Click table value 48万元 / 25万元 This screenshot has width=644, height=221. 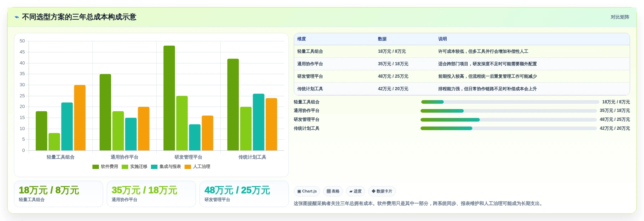click(x=393, y=76)
